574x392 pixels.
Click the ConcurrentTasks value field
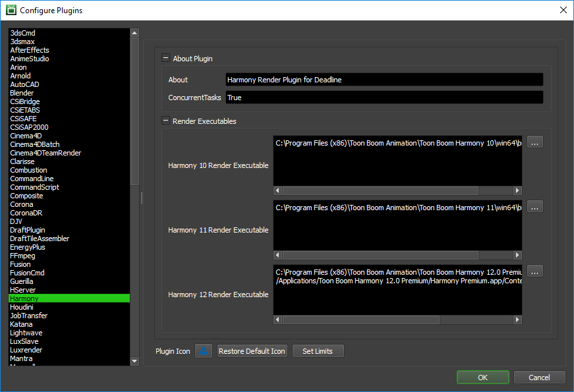[x=384, y=98]
